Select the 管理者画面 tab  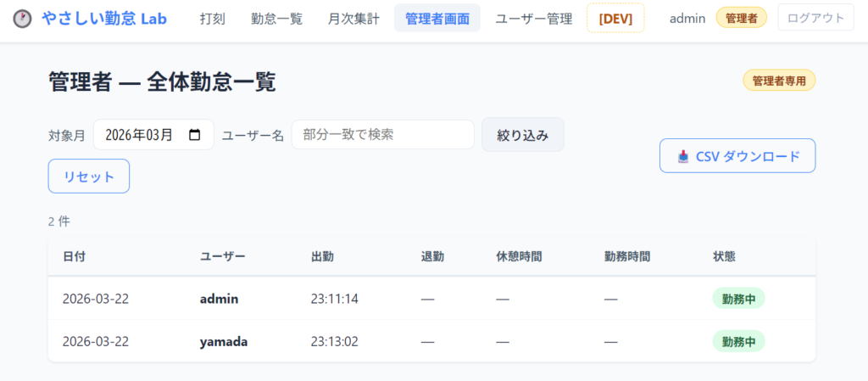click(x=437, y=18)
